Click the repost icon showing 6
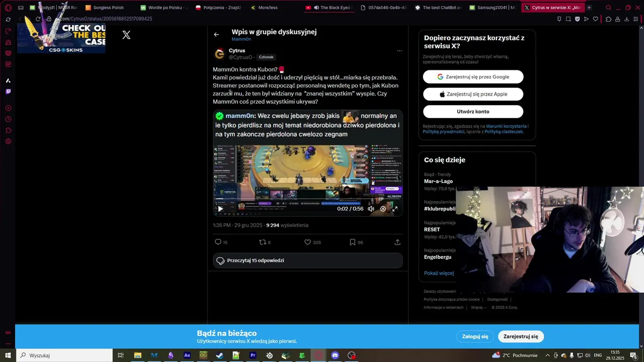The width and height of the screenshot is (644, 362). point(262,242)
